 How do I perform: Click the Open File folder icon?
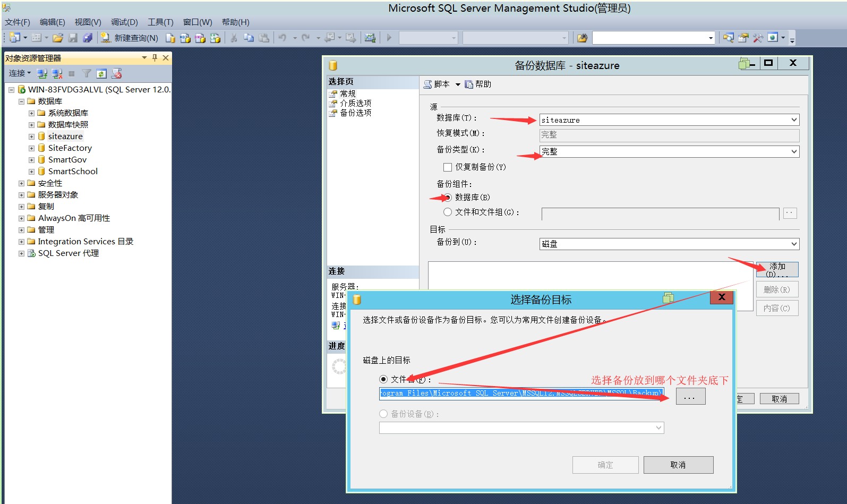point(58,38)
